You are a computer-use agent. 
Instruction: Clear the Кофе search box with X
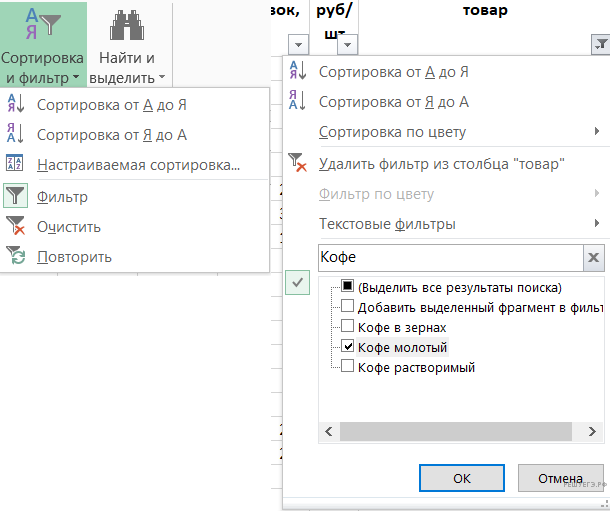coord(594,257)
